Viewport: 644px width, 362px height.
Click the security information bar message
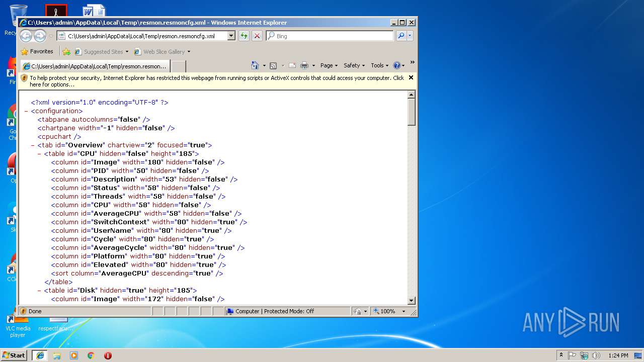(x=216, y=81)
